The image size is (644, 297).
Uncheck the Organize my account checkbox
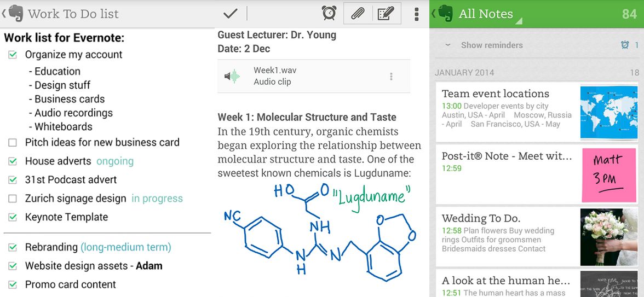coord(13,55)
